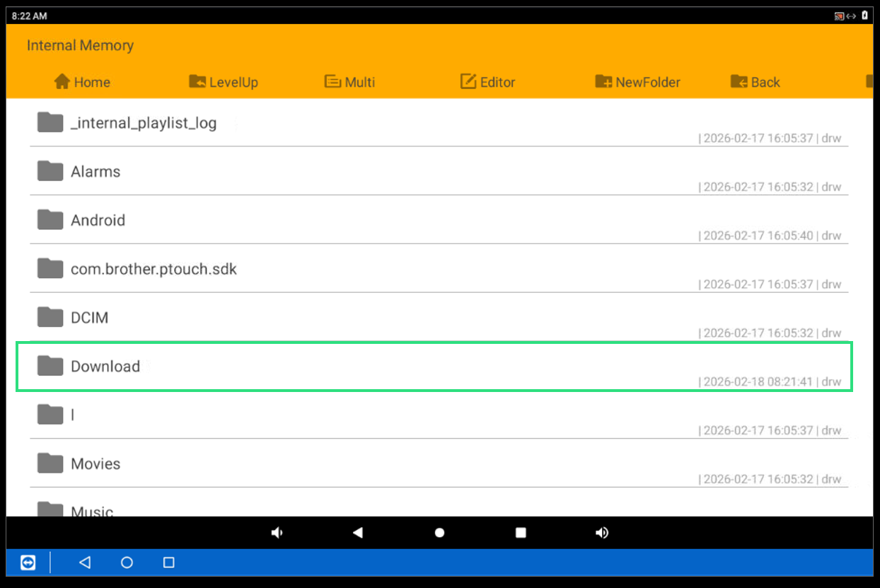Tap the volume up speaker icon
880x588 pixels.
point(602,533)
